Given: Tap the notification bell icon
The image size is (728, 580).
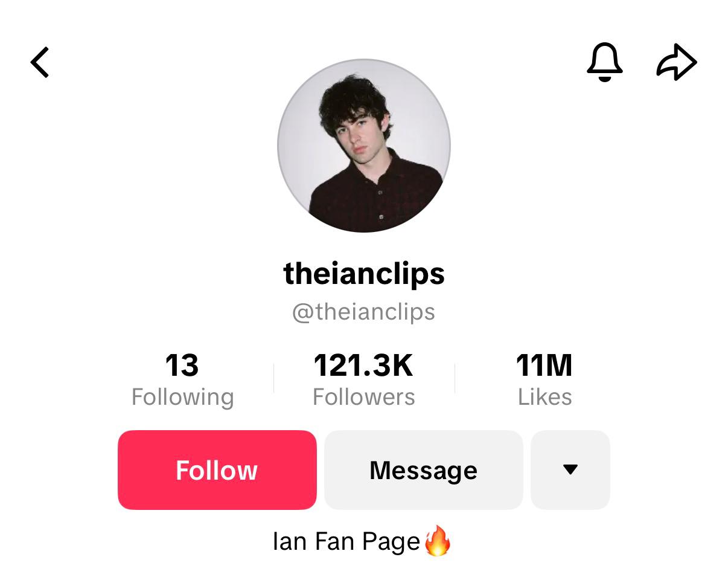Looking at the screenshot, I should [x=604, y=62].
